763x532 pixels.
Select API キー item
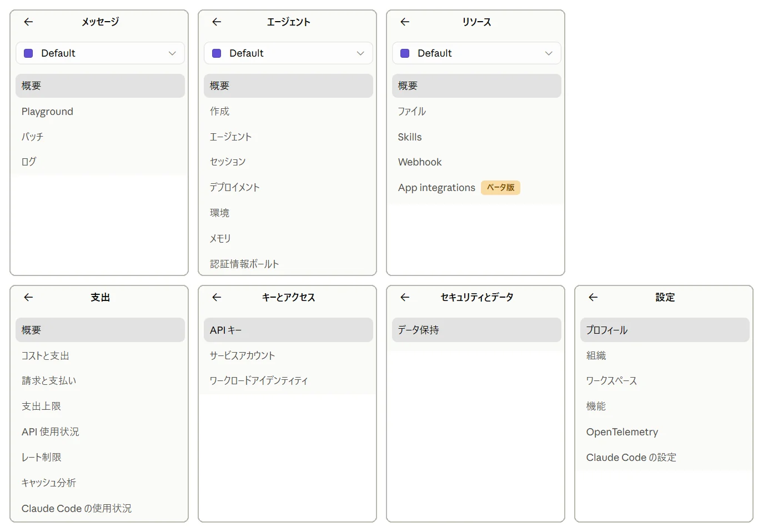point(288,330)
